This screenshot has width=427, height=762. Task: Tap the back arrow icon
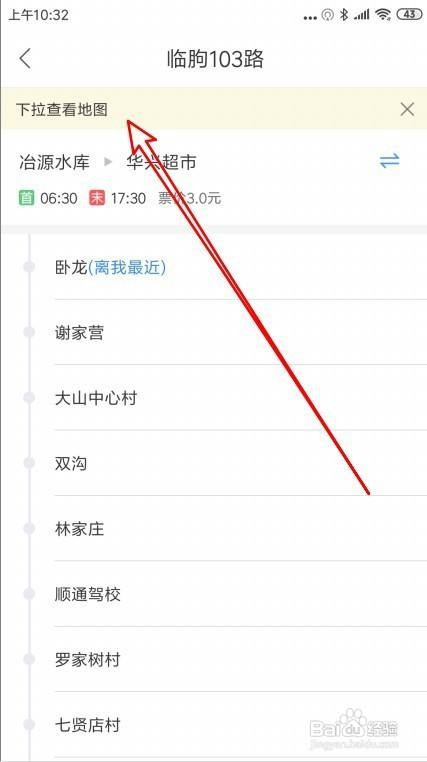[25, 59]
